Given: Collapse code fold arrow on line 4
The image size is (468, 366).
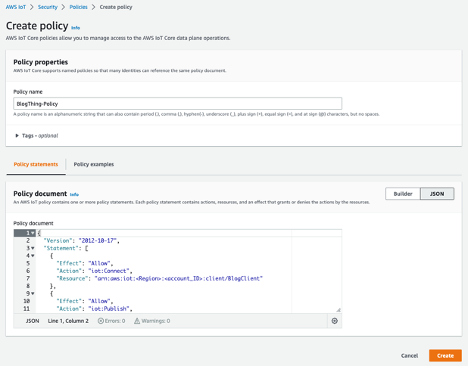Looking at the screenshot, I should (x=33, y=256).
